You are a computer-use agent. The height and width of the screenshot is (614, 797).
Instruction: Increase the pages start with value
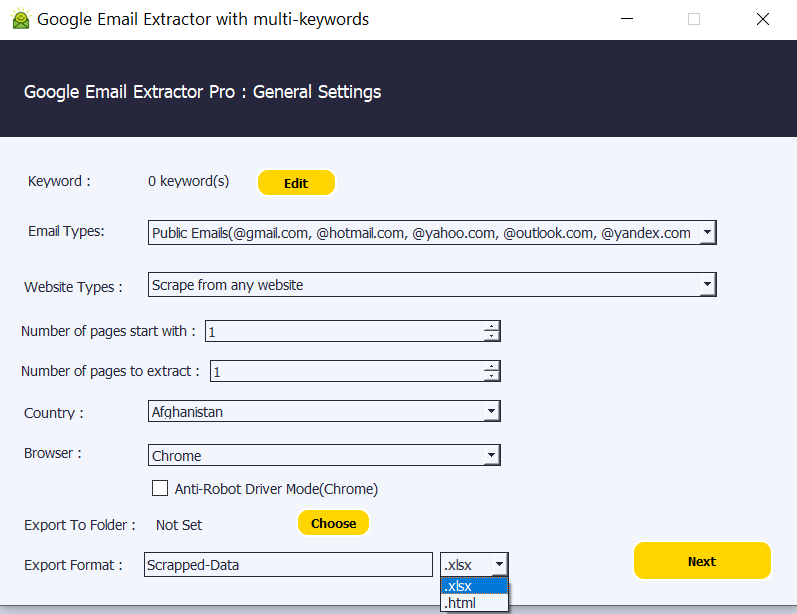(491, 326)
